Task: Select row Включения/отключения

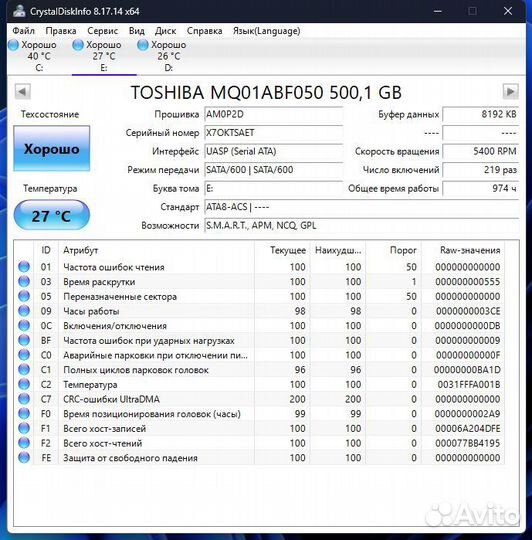Action: [259, 325]
